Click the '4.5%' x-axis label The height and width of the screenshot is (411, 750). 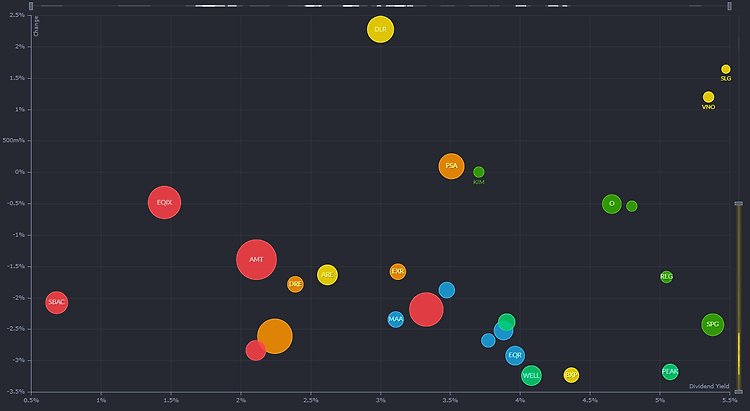590,400
